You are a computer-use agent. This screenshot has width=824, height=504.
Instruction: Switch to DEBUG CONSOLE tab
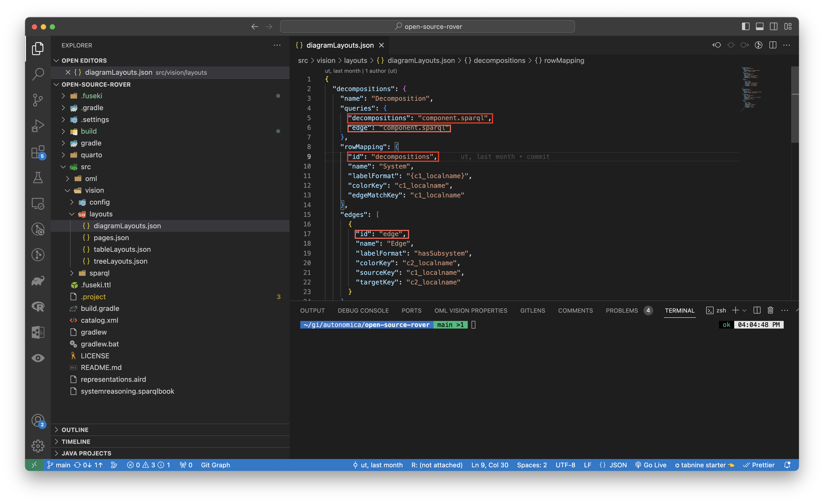363,310
